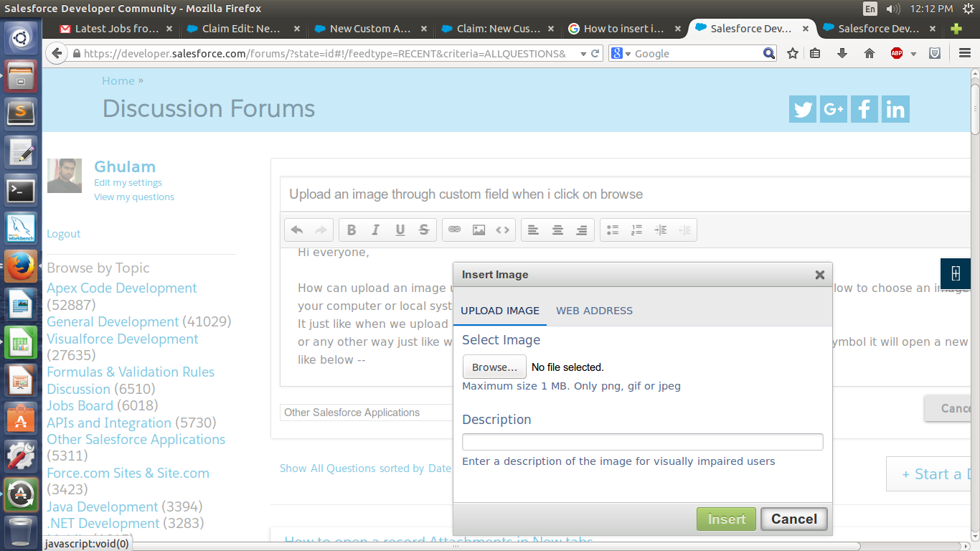The width and height of the screenshot is (980, 551).
Task: Toggle bold formatting in the editor
Action: coord(352,230)
